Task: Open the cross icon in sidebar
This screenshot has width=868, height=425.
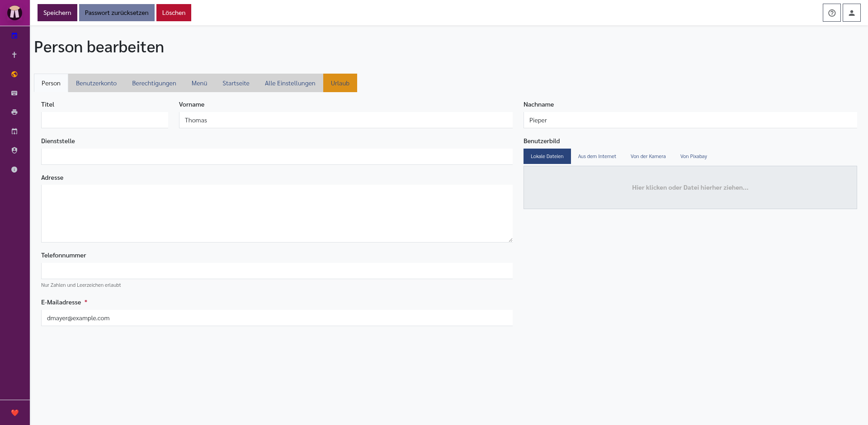Action: [x=14, y=55]
